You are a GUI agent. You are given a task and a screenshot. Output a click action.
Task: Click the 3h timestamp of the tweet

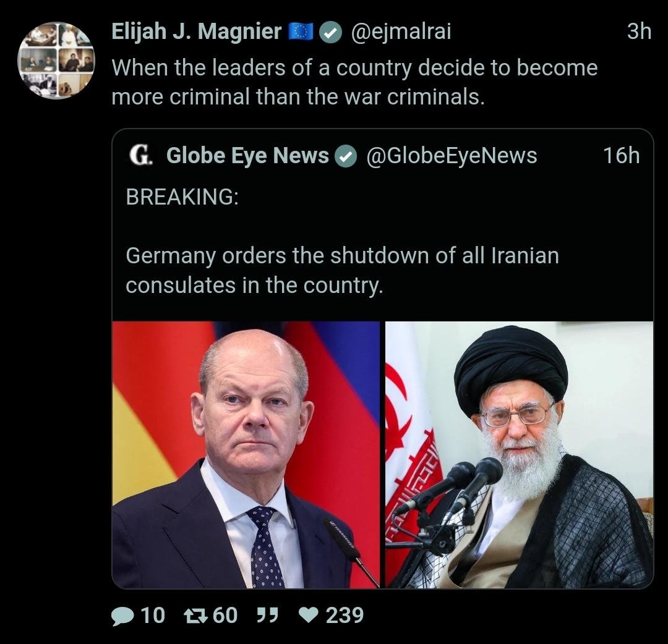click(639, 32)
